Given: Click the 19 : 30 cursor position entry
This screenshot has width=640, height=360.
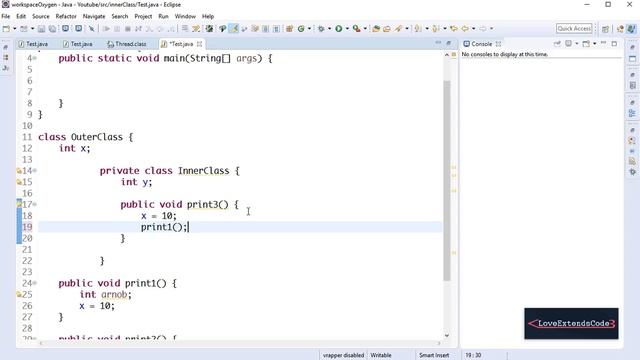Looking at the screenshot, I should 473,355.
